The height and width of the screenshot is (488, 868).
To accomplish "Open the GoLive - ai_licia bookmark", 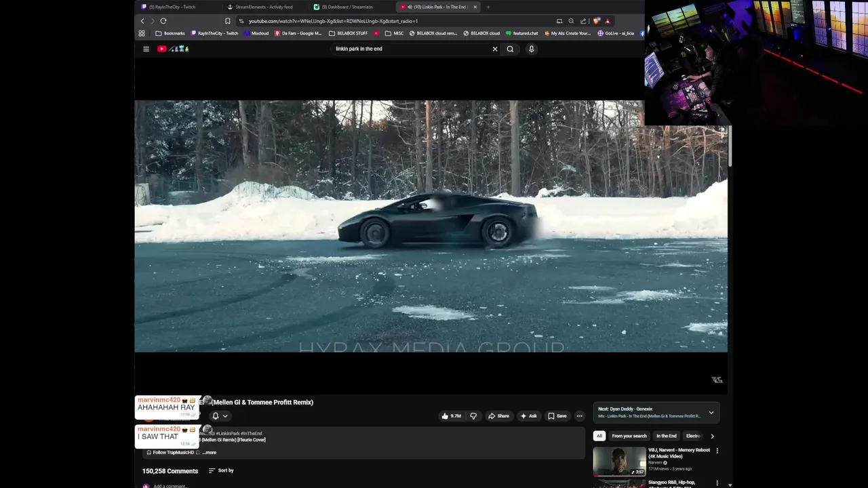I will tap(616, 33).
